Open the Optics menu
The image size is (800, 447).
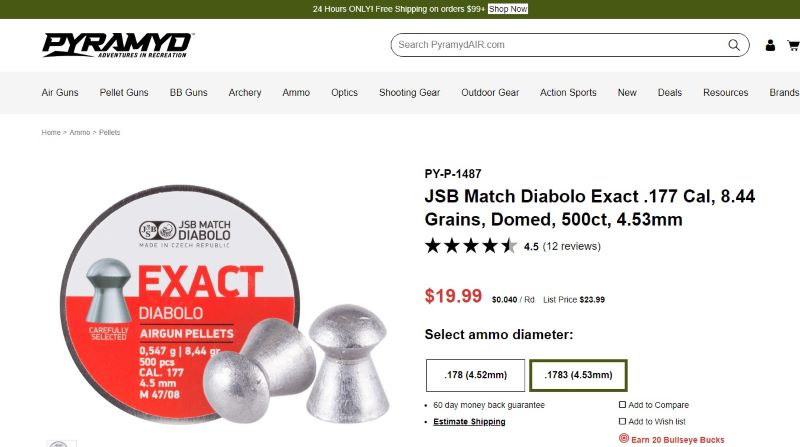tap(344, 92)
